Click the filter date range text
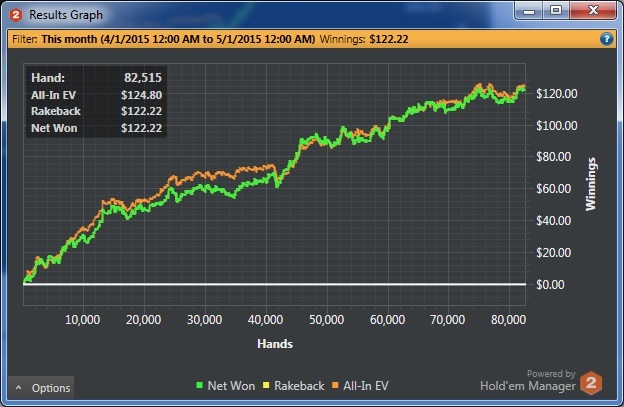 (178, 39)
